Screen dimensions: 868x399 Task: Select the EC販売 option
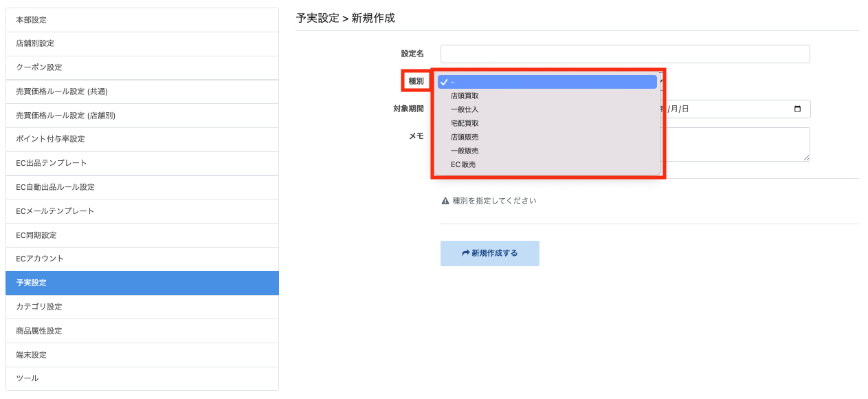point(547,164)
